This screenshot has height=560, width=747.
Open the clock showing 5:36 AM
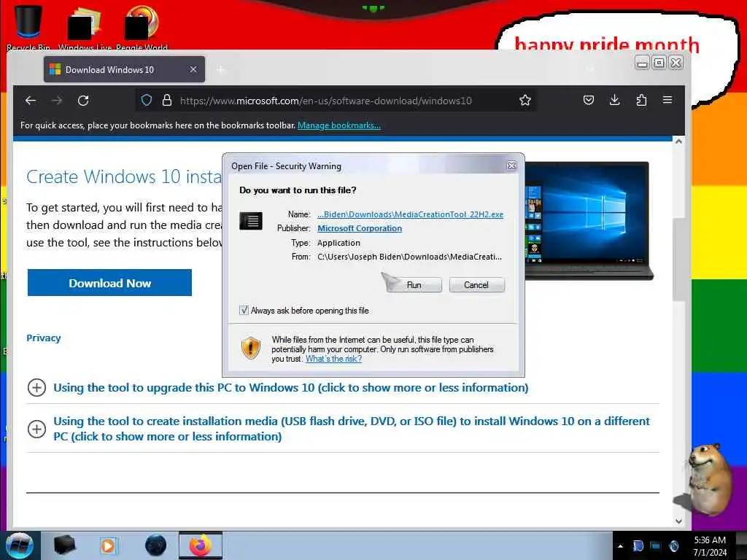click(710, 546)
